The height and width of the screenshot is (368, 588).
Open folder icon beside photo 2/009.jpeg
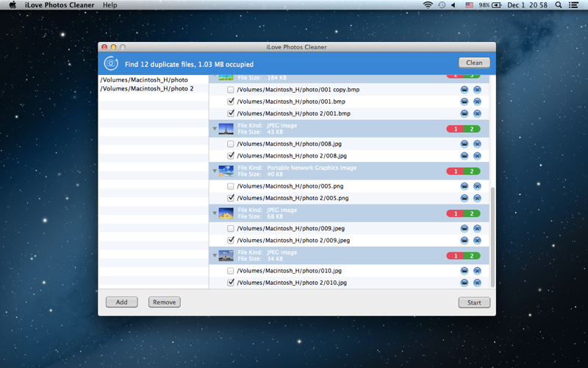click(465, 241)
